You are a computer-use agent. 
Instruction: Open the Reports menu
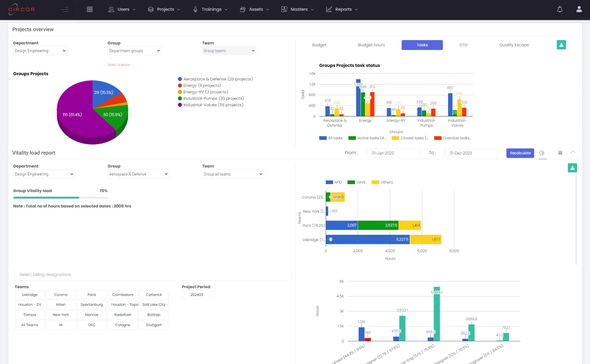pyautogui.click(x=342, y=9)
